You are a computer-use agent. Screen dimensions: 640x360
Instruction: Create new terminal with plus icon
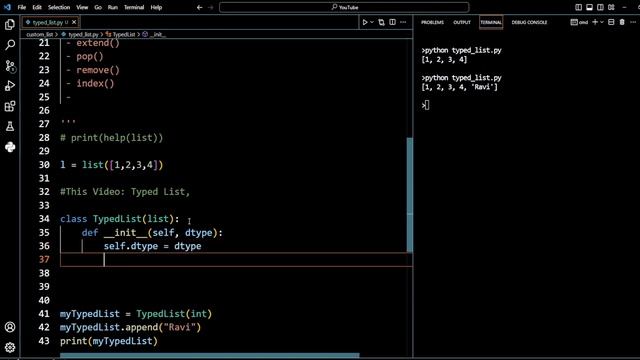click(x=595, y=22)
